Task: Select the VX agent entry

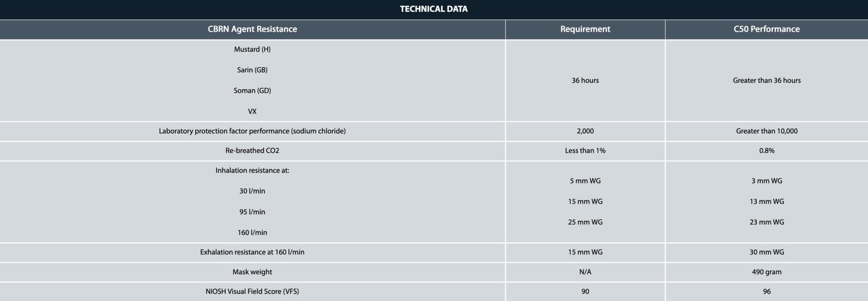Action: (252, 111)
